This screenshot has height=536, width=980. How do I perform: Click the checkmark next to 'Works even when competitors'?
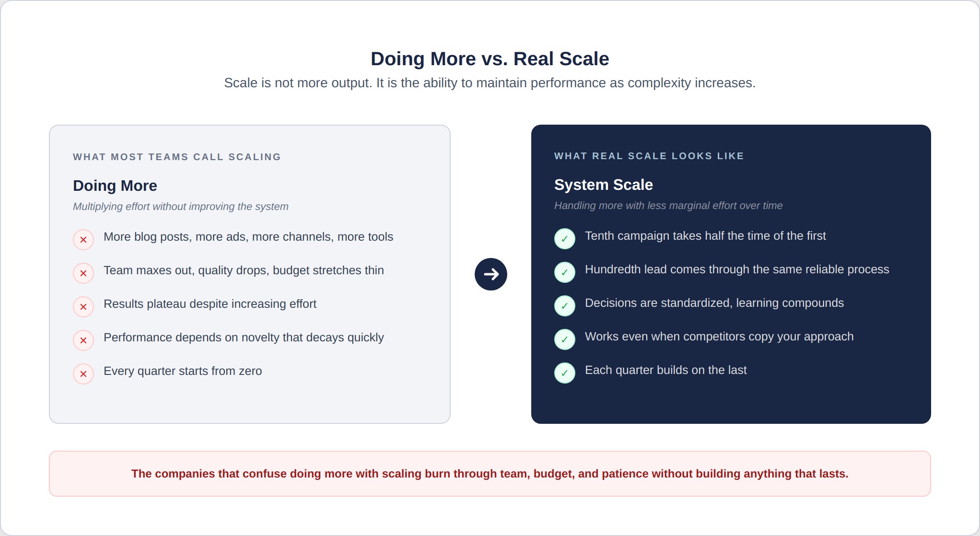[564, 339]
